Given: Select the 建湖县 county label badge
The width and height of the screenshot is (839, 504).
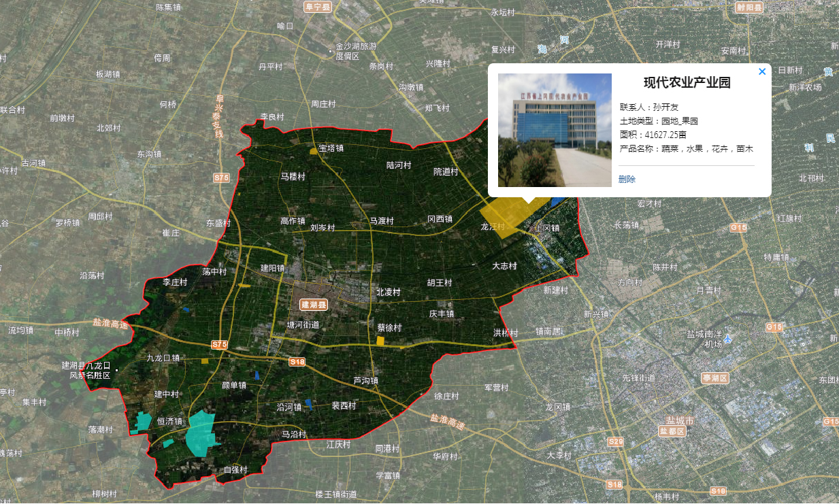Looking at the screenshot, I should click(314, 305).
